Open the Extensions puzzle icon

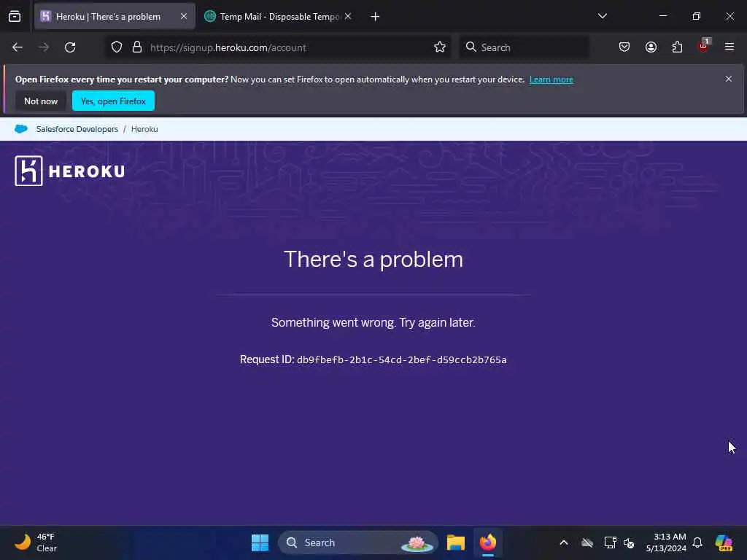coord(677,47)
